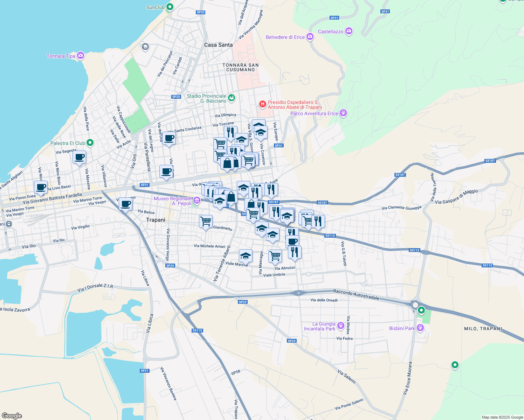Click the graduation cap marker near Viale Marche
Image resolution: width=524 pixels, height=420 pixels.
click(246, 256)
